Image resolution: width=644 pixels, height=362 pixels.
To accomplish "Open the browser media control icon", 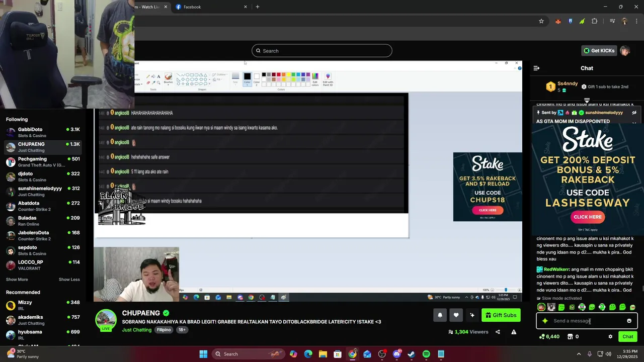I will pos(612,21).
